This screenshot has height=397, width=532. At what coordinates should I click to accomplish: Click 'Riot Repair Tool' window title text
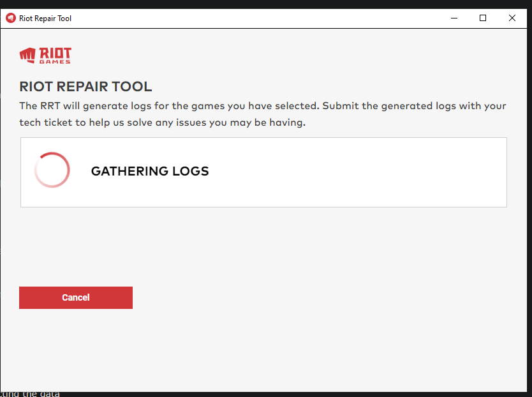point(45,19)
